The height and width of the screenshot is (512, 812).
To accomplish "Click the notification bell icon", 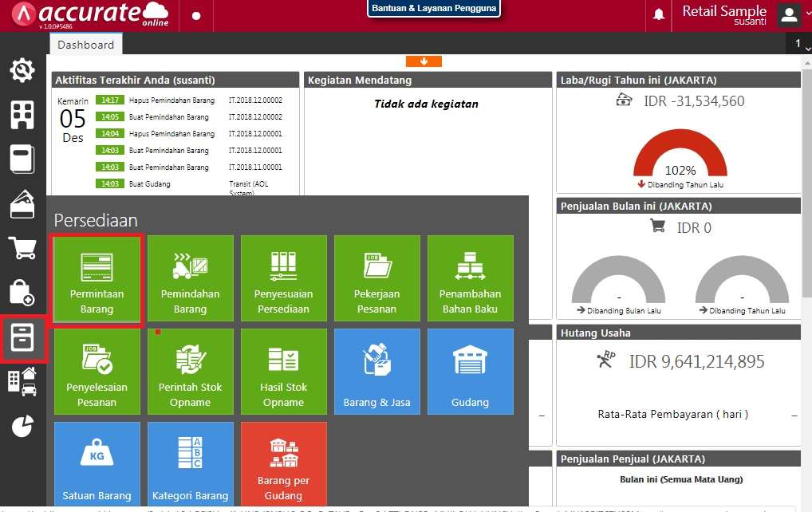I will click(659, 14).
